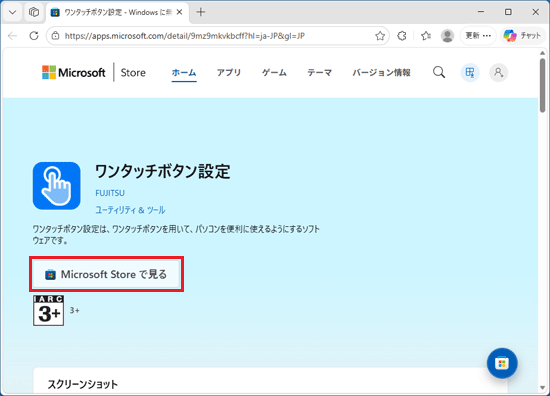The width and height of the screenshot is (550, 396).
Task: Click the store app download icon in header
Action: (470, 73)
